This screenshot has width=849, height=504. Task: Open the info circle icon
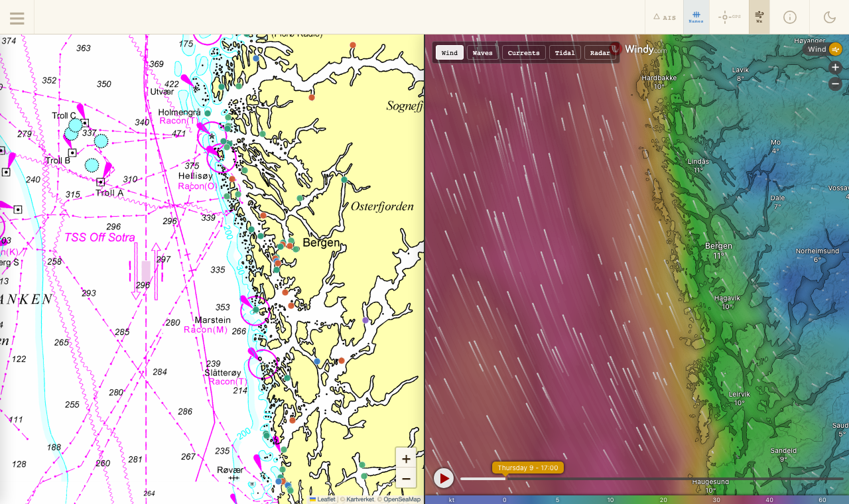click(789, 17)
